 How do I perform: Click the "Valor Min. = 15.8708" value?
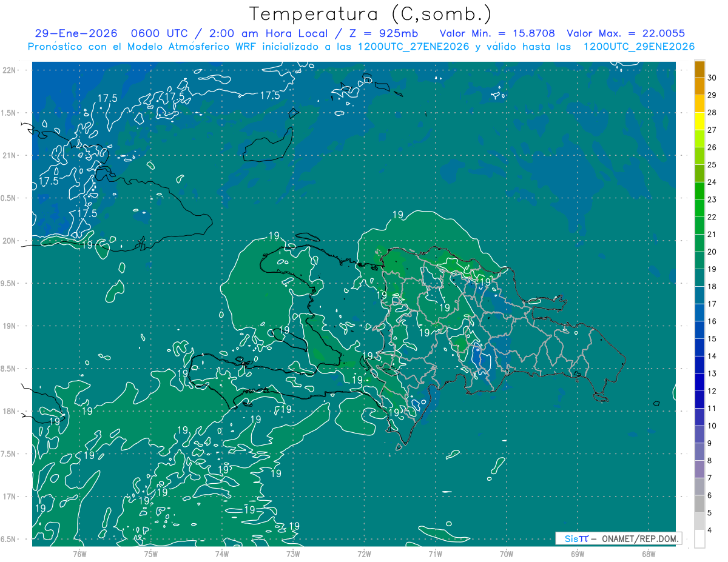click(x=497, y=33)
